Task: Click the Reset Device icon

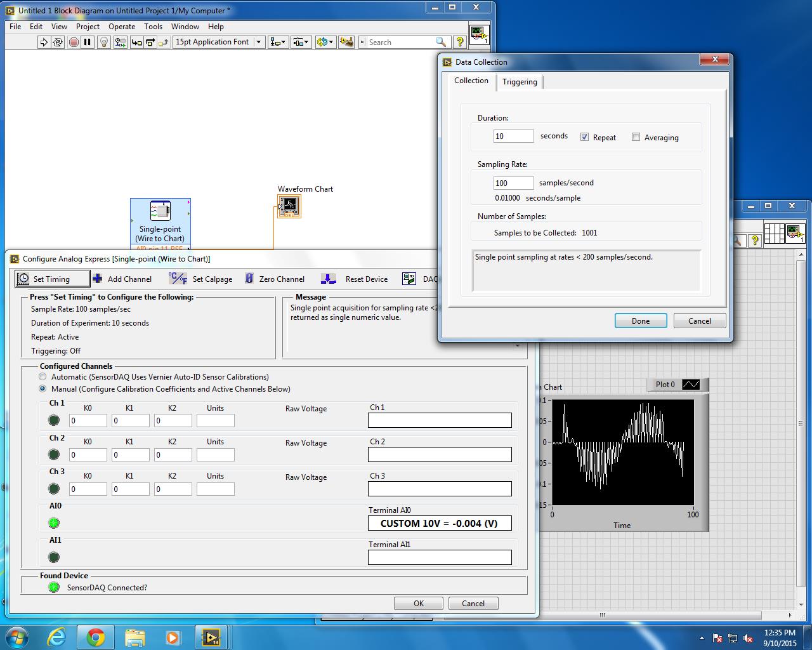Action: (x=329, y=279)
